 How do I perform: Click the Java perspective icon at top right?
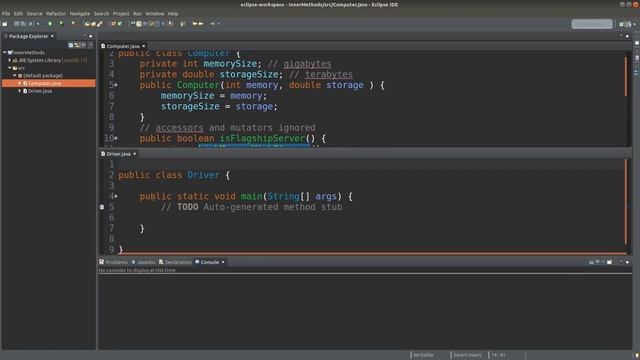click(629, 24)
